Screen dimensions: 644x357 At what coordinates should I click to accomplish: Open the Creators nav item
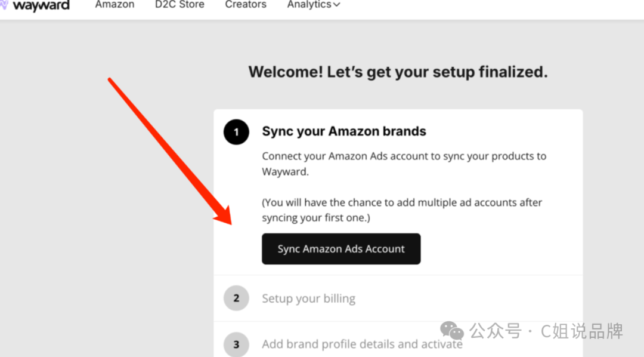tap(246, 5)
